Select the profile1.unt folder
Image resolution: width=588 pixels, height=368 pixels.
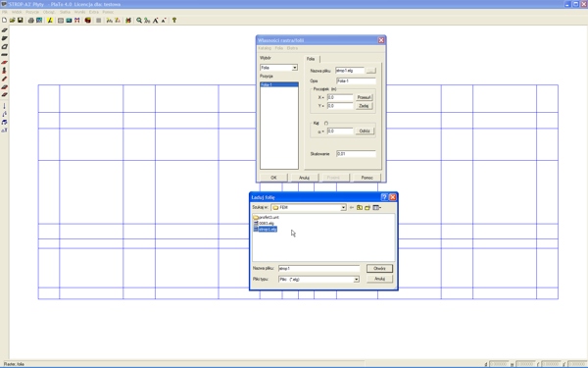(x=266, y=218)
